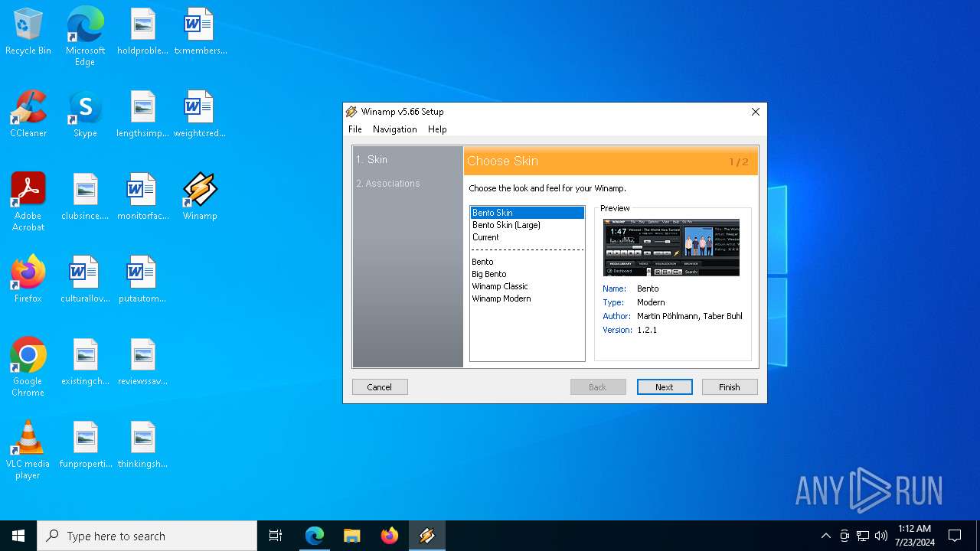Open the Navigation menu
The image size is (980, 551).
395,129
